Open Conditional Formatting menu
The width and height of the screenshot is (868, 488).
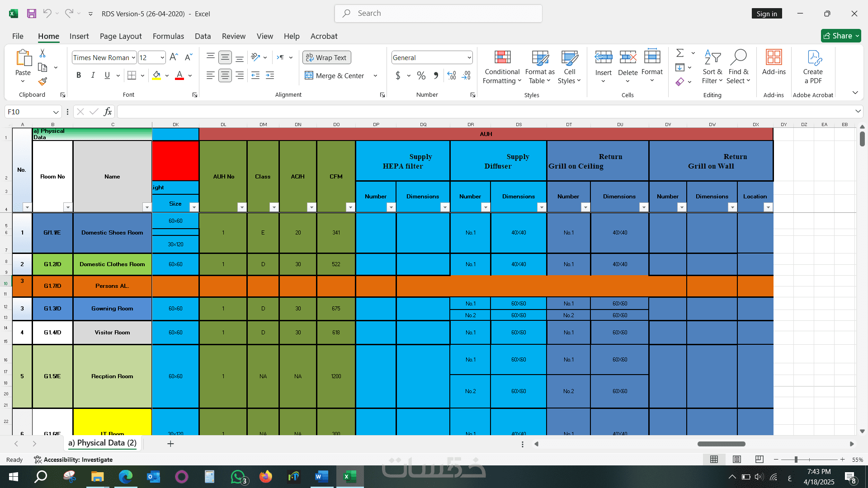(502, 68)
